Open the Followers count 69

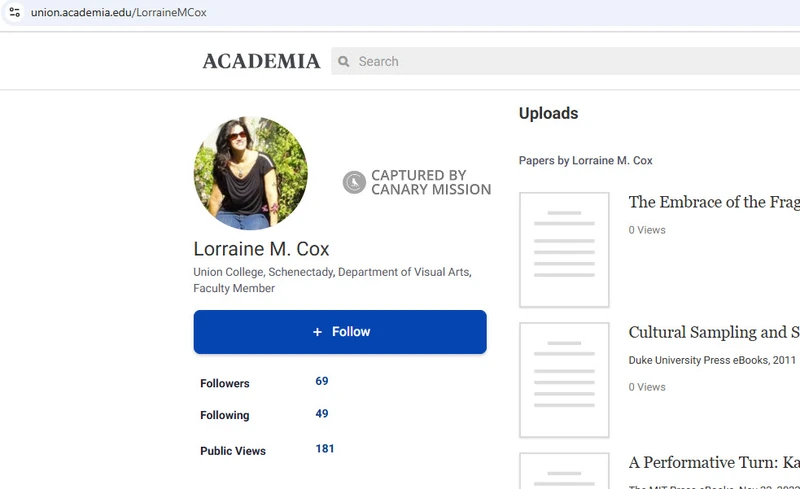click(322, 381)
